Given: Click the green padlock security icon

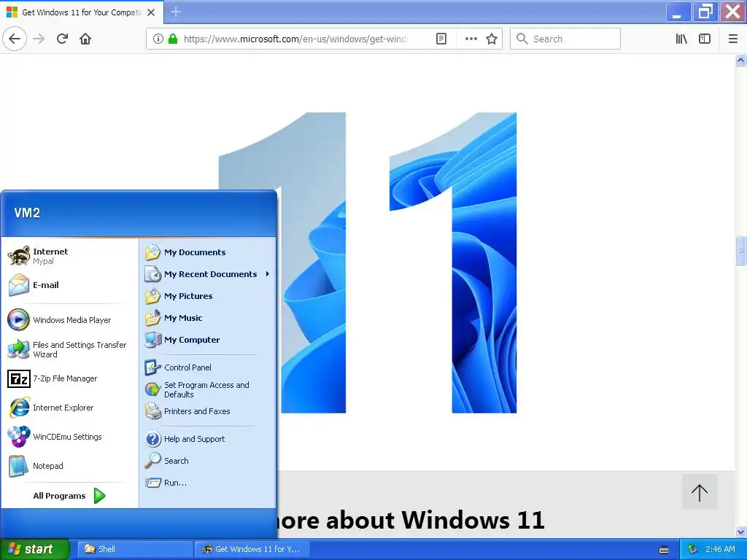Looking at the screenshot, I should click(x=173, y=39).
